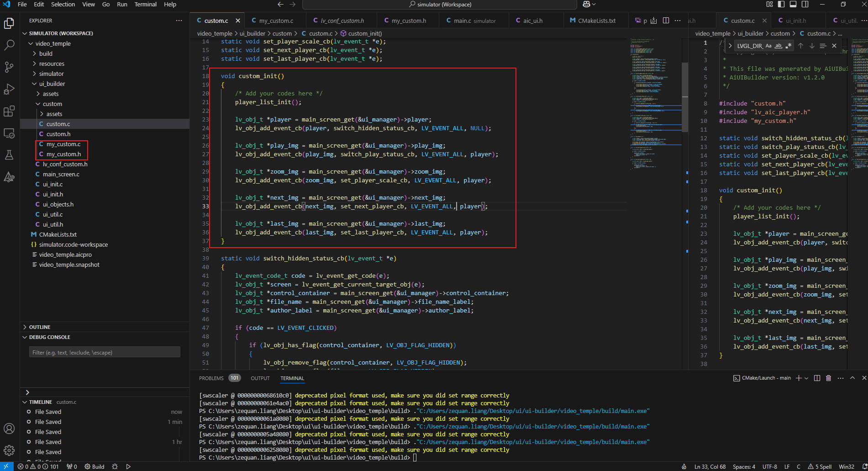
Task: Click the errors and warnings status item
Action: [x=38, y=466]
